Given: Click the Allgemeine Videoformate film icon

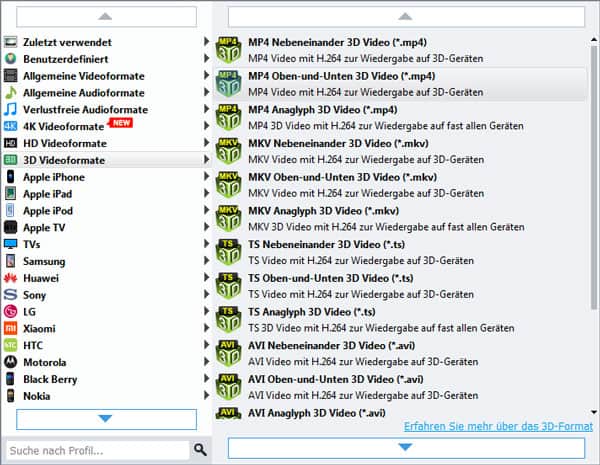Looking at the screenshot, I should (x=10, y=76).
